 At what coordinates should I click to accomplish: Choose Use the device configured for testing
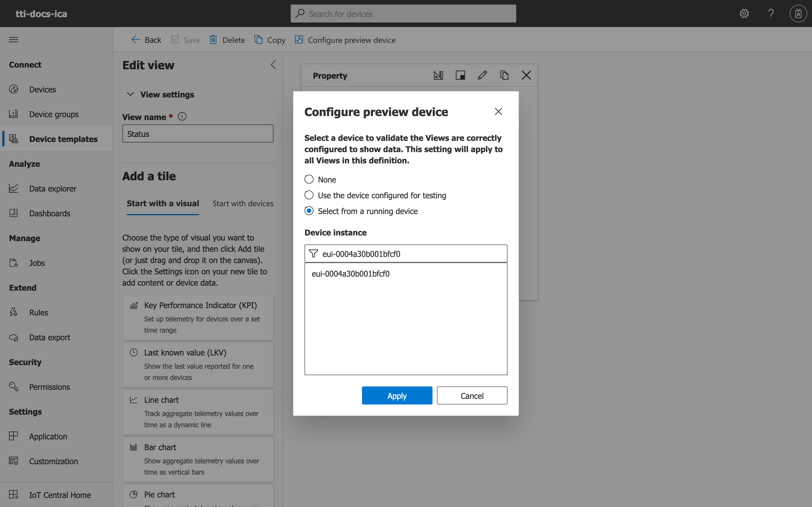click(308, 195)
